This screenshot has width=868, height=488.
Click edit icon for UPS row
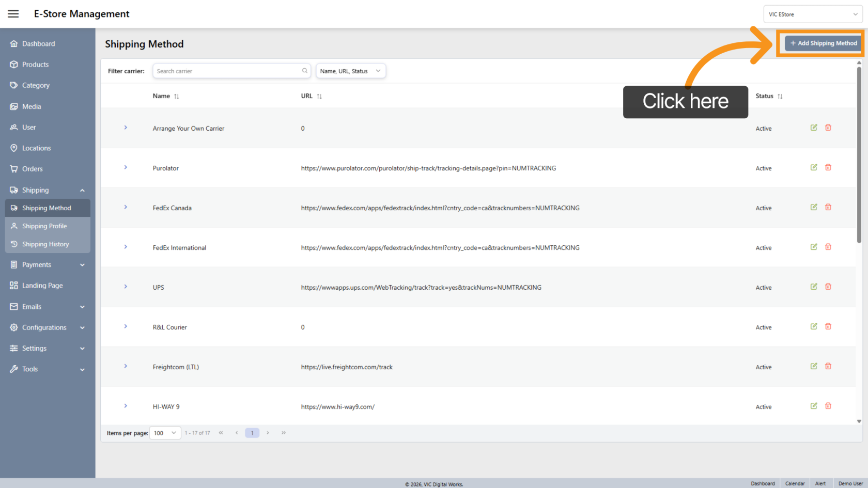point(814,287)
